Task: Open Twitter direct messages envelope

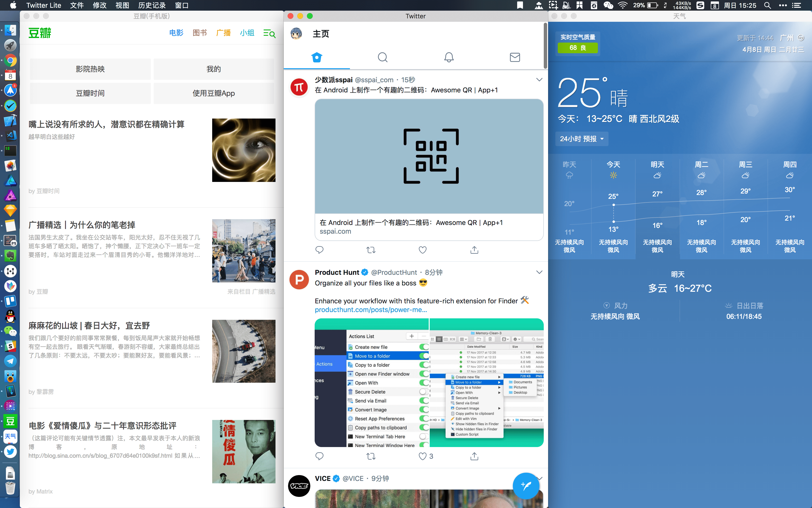Action: pos(515,57)
